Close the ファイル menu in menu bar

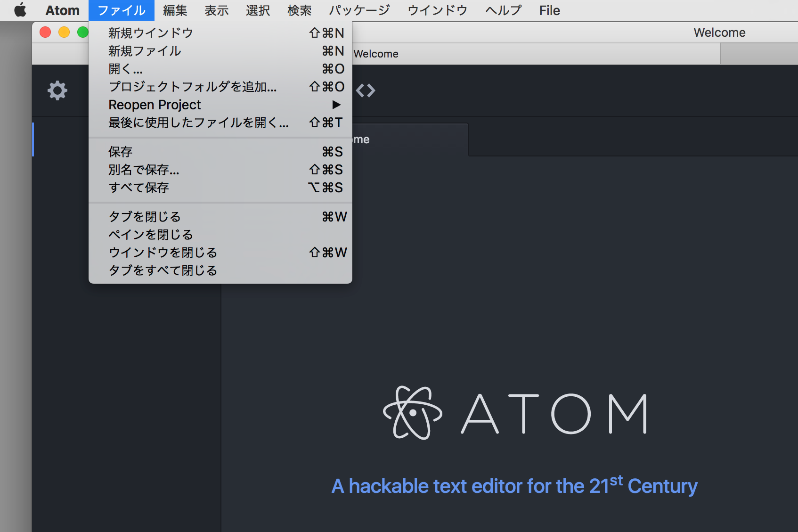tap(122, 10)
